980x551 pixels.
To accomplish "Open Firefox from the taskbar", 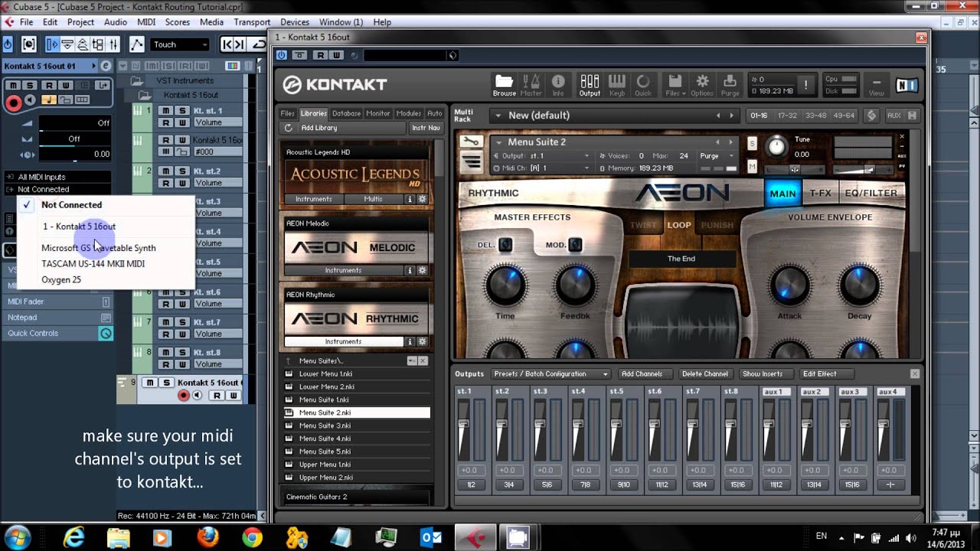I will (x=207, y=537).
